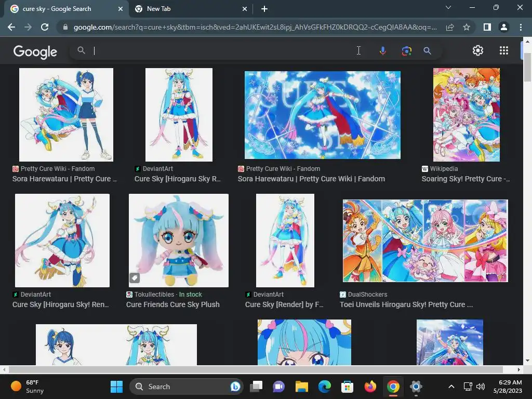
Task: Click the horizontal scrollbar at bottom
Action: 256,369
